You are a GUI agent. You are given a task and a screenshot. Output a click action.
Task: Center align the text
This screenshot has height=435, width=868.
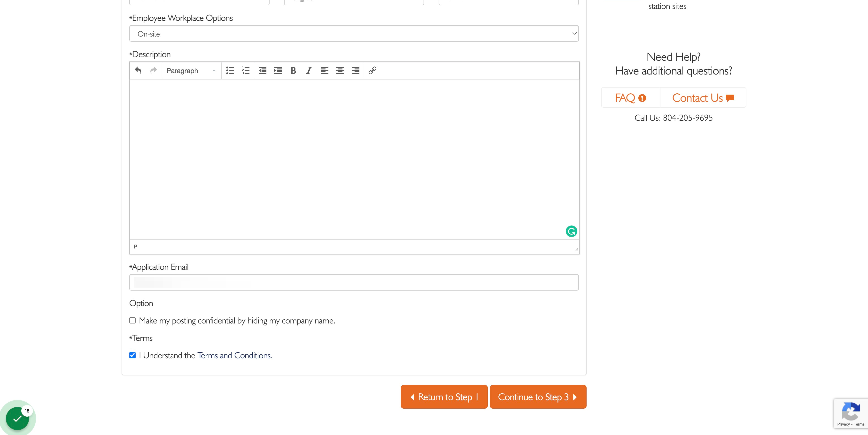click(340, 70)
